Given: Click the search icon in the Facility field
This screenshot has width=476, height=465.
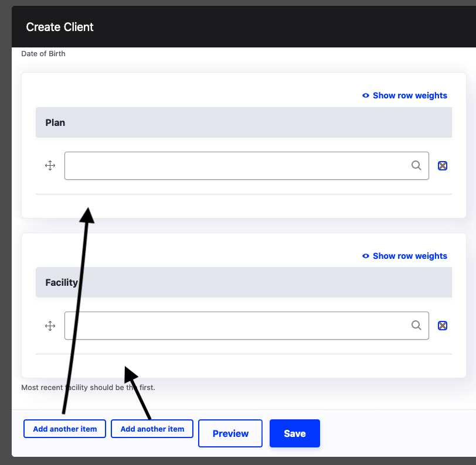Looking at the screenshot, I should 416,326.
